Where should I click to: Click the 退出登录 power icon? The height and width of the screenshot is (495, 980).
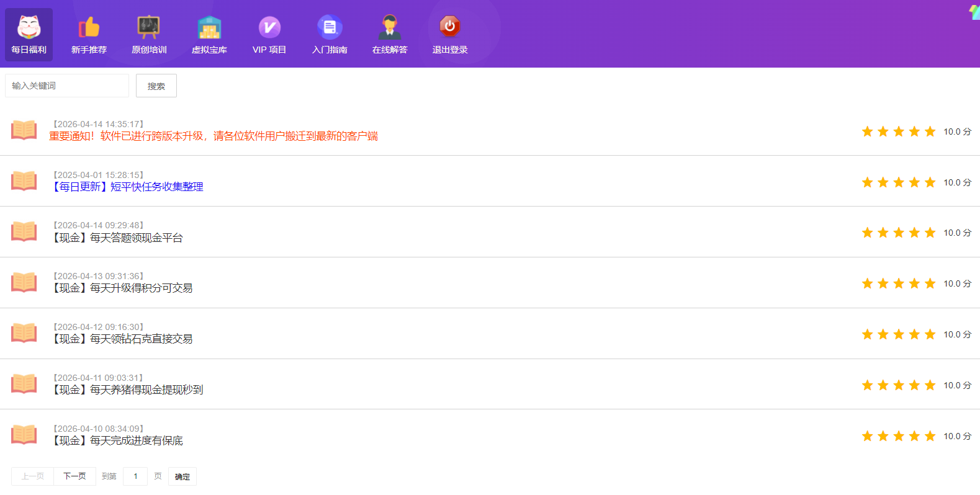tap(450, 27)
